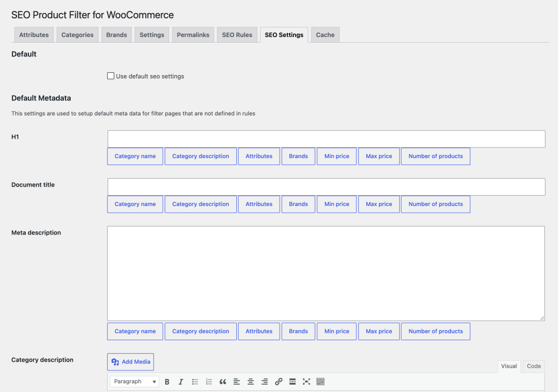Focus the Document title input field
558x392 pixels.
(x=326, y=187)
